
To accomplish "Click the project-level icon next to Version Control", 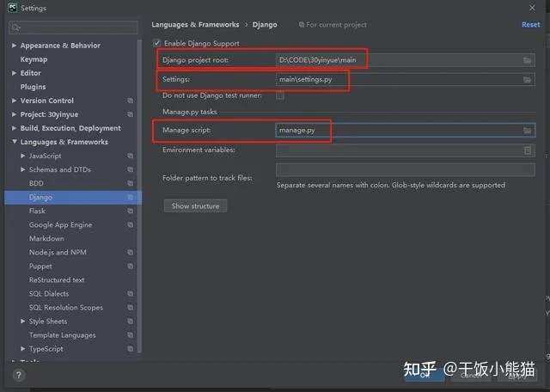I will point(130,101).
